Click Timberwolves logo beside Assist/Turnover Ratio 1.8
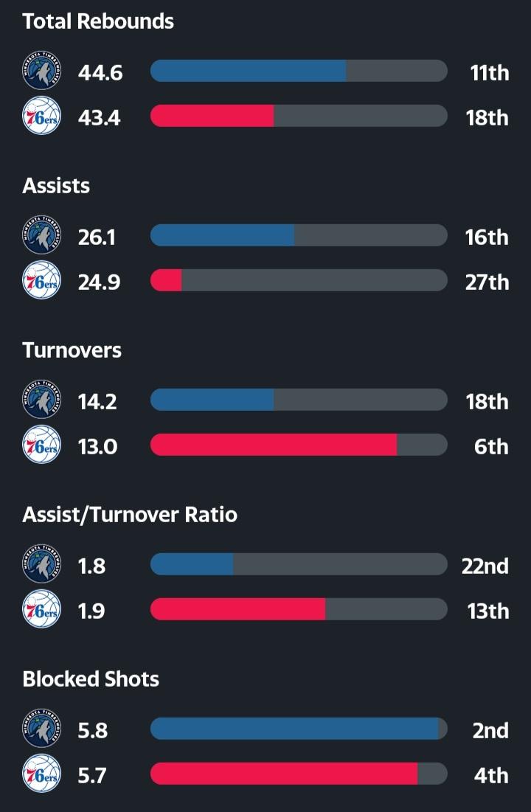 pyautogui.click(x=41, y=564)
